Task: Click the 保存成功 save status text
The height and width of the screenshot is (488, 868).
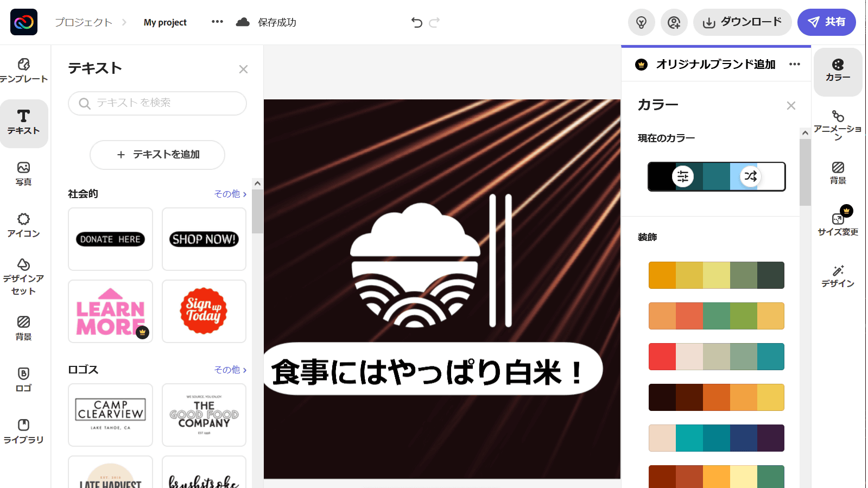Action: [277, 22]
